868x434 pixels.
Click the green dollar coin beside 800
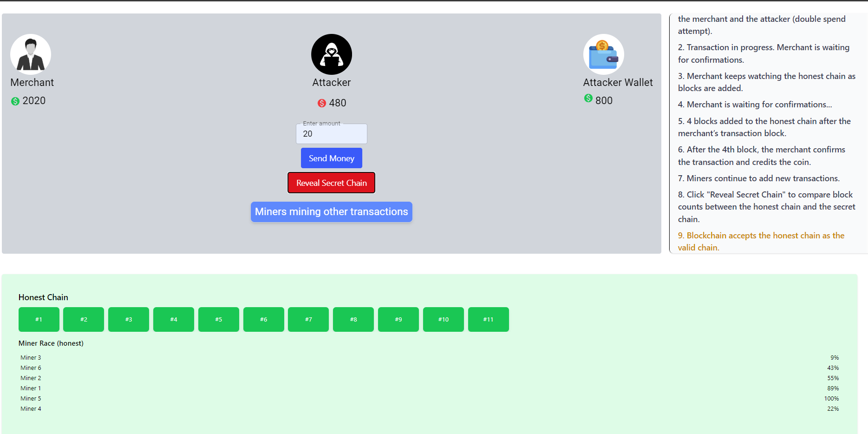[x=588, y=99]
